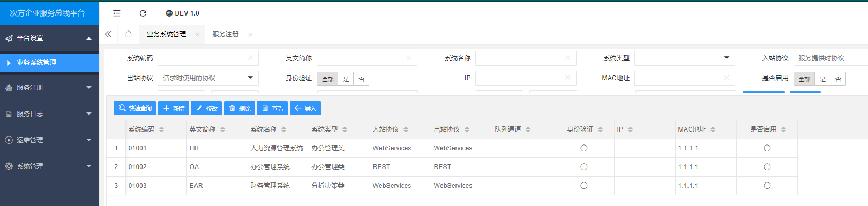Sort by MAC地址 column sort icon
The image size is (868, 206).
pyautogui.click(x=713, y=129)
